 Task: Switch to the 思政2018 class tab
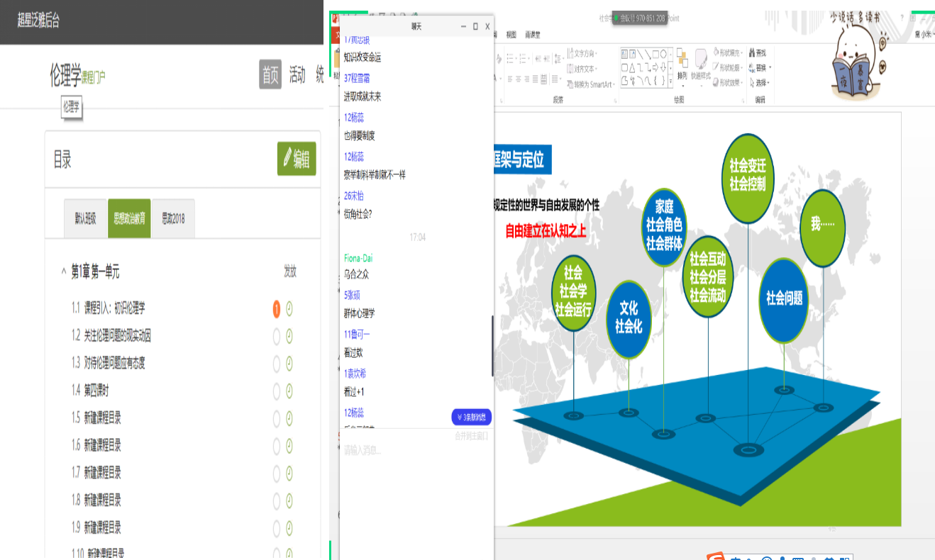(173, 218)
